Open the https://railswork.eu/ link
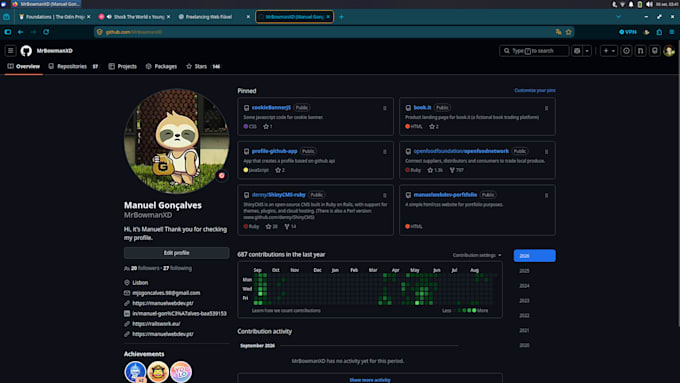The image size is (680, 383). (x=156, y=324)
